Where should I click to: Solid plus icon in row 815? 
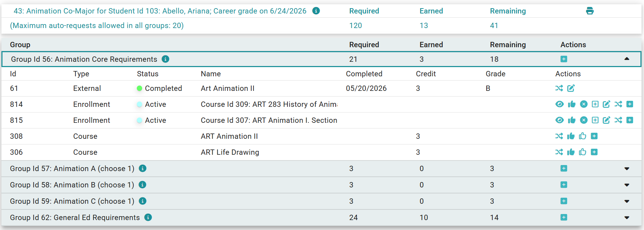[630, 120]
